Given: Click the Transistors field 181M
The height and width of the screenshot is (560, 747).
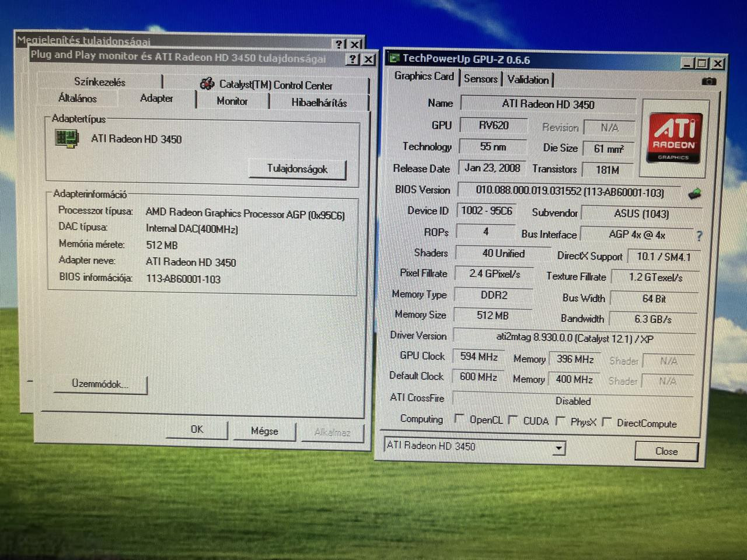Looking at the screenshot, I should tap(608, 170).
